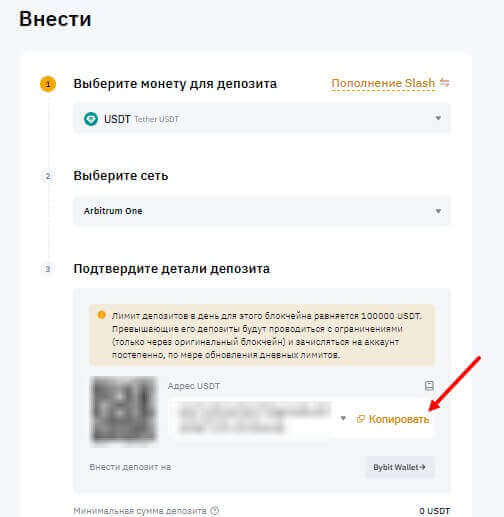Click the Bybit Wallet button
Screen dimensions: 504x517
[400, 467]
